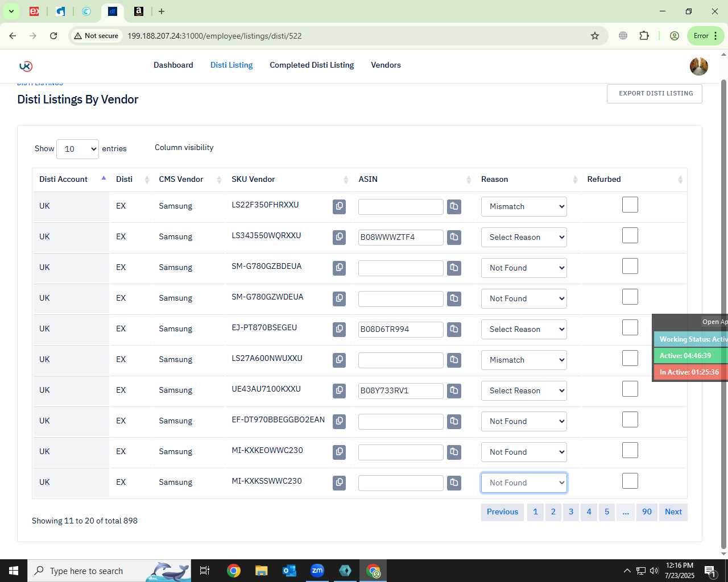
Task: Copy the SKU SM-G780GZWDEUA with its copy icon
Action: point(339,298)
